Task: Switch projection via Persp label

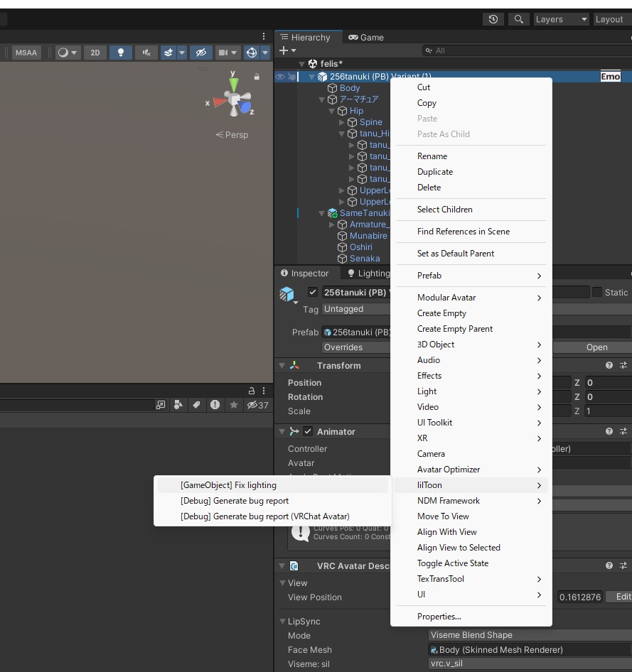Action: 232,134
